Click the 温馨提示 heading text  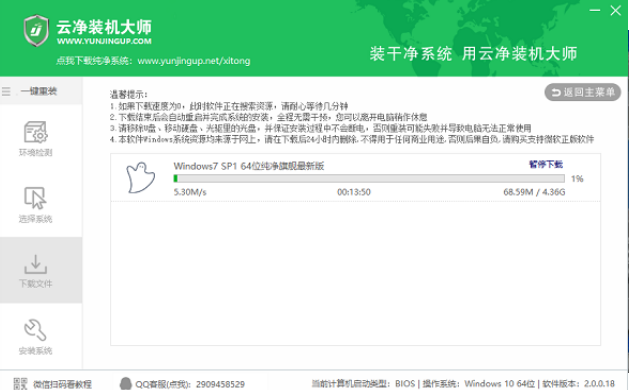click(129, 95)
